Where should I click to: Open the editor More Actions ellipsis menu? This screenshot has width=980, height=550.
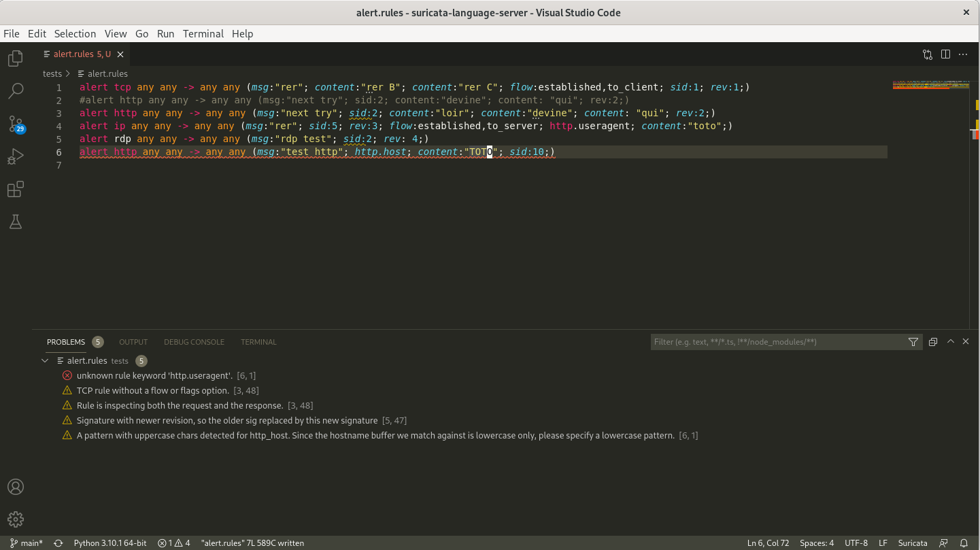962,54
